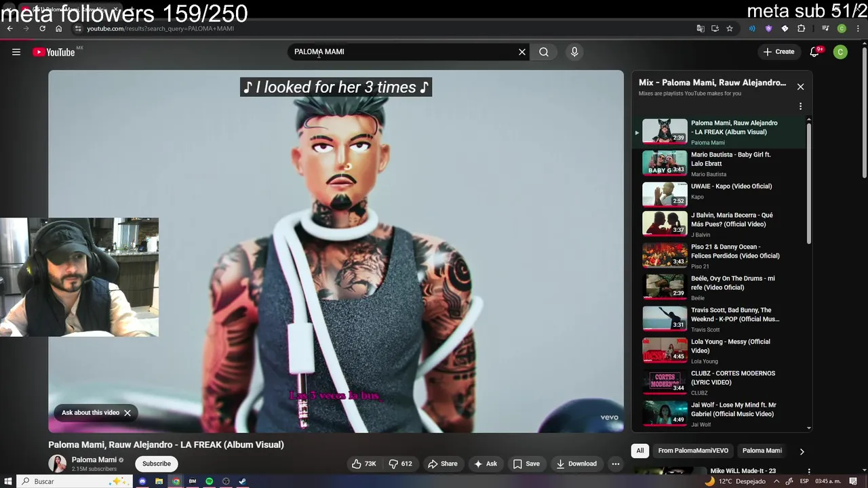Play Travis Scott K-POP video
This screenshot has width=868, height=488.
pyautogui.click(x=719, y=319)
